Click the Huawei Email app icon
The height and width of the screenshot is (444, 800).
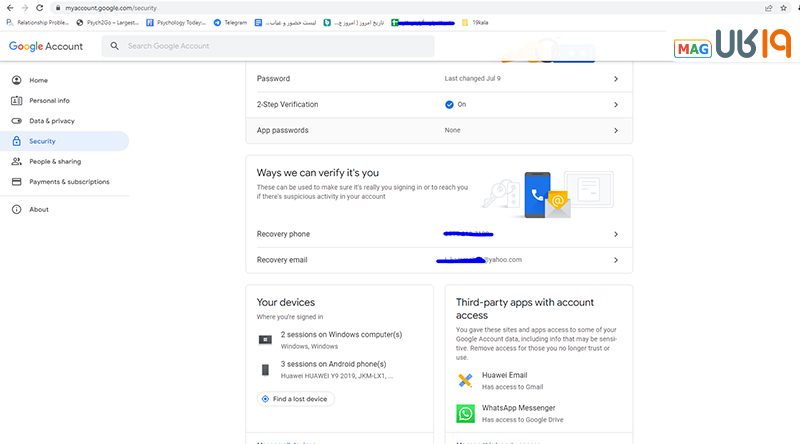tap(465, 380)
